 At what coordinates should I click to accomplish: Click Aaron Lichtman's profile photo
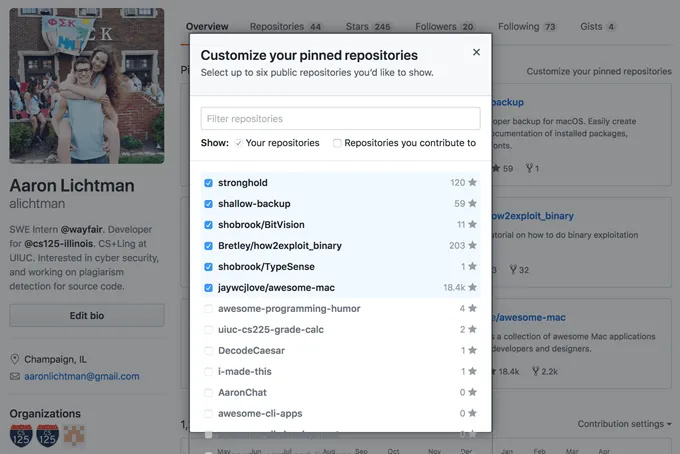click(x=87, y=86)
